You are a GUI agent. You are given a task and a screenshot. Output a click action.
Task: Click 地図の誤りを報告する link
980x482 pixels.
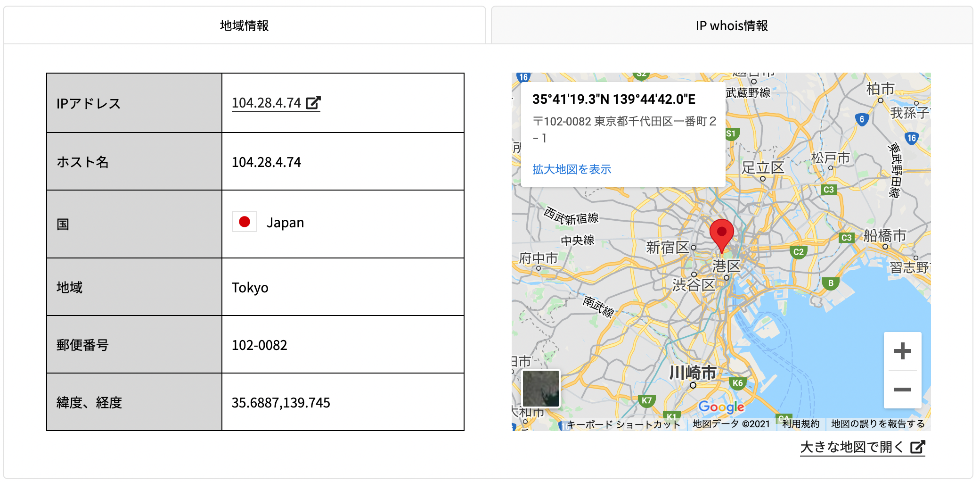877,424
